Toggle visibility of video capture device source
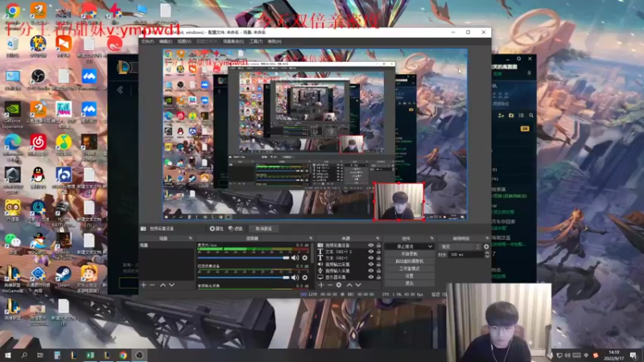The height and width of the screenshot is (362, 644). (x=371, y=245)
